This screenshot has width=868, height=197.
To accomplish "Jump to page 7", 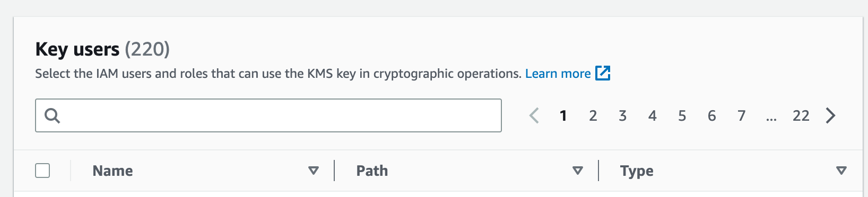I will (742, 115).
